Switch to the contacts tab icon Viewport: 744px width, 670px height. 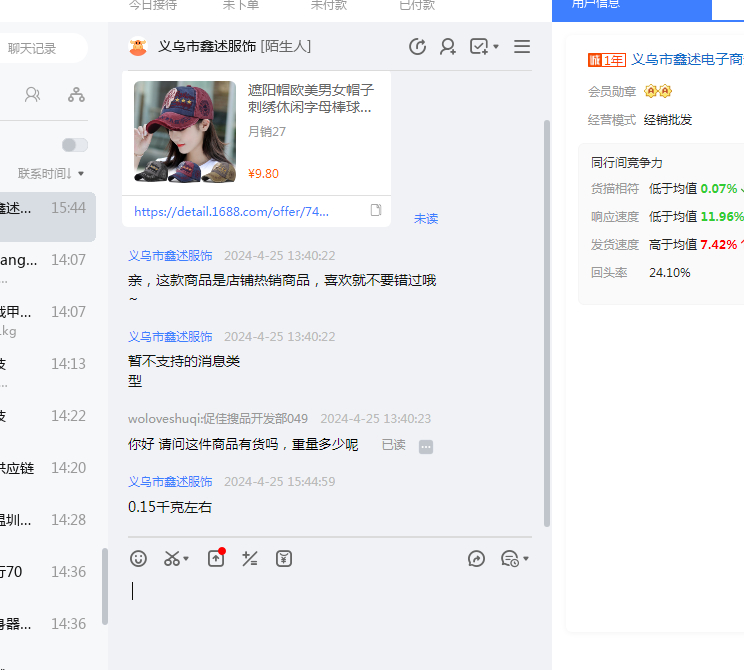[32, 95]
